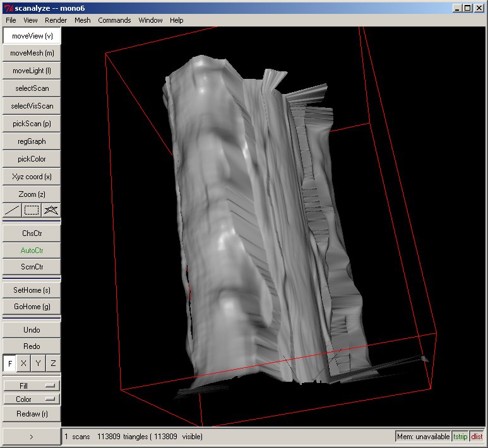This screenshot has width=488, height=448.
Task: Enable the AutoCtr centering mode
Action: pyautogui.click(x=32, y=251)
